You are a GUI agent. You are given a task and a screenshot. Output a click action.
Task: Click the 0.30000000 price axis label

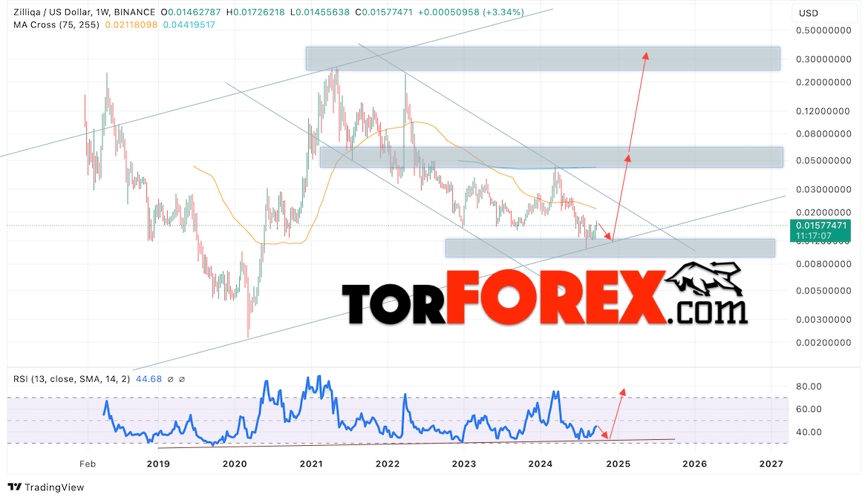coord(823,59)
